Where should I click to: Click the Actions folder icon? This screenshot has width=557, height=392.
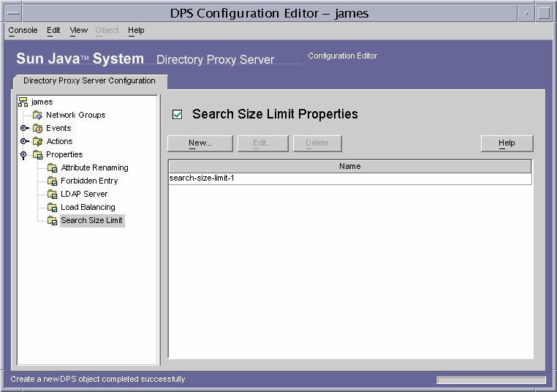[37, 141]
